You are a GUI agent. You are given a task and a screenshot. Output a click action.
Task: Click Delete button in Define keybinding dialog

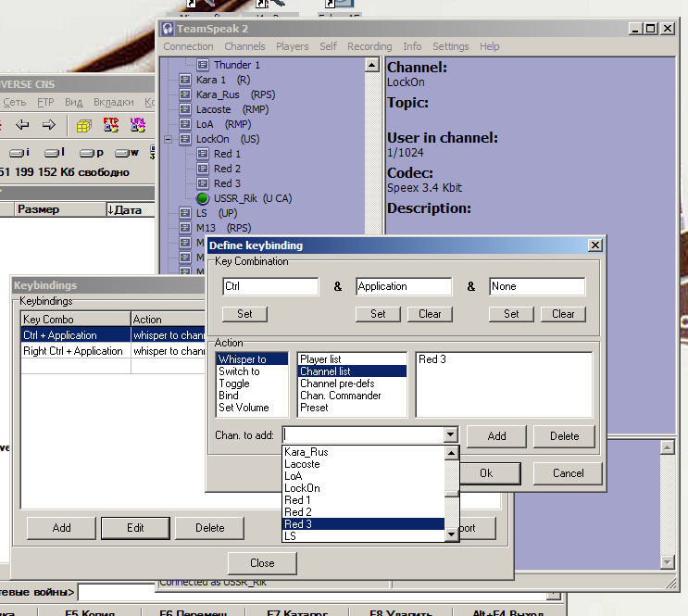tap(564, 436)
